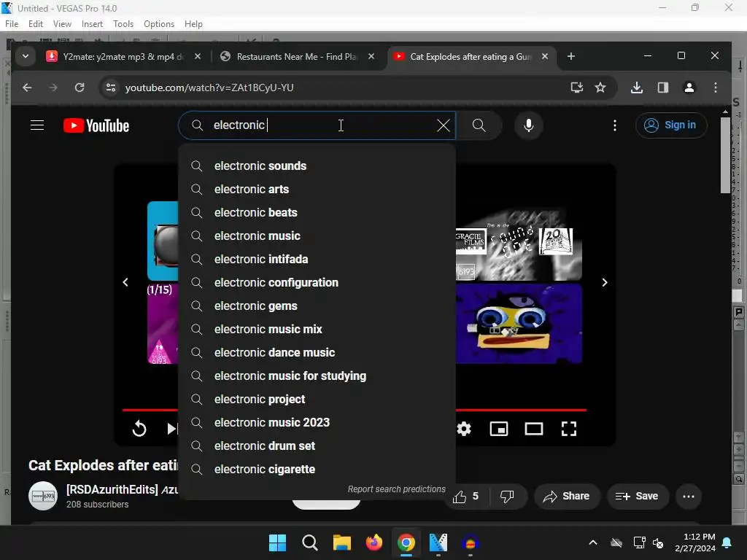Open site information icon in address bar
The image size is (747, 560).
click(x=111, y=87)
